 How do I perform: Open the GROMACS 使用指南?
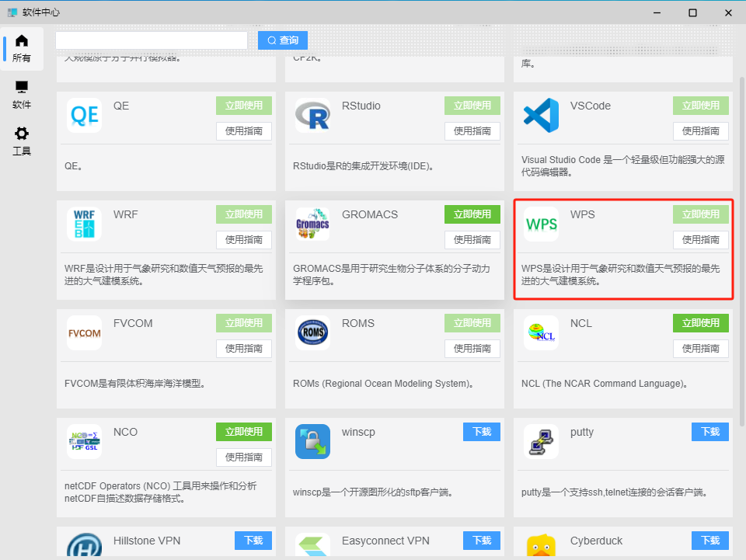[472, 239]
